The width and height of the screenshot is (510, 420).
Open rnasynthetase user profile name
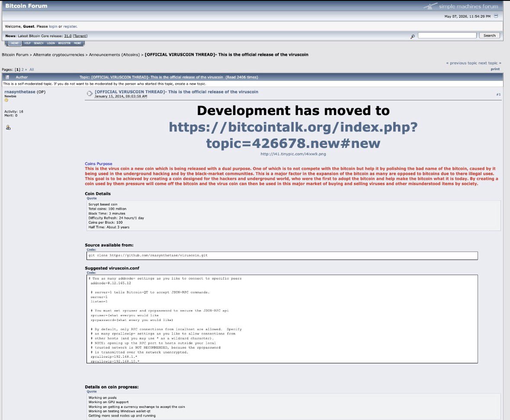20,92
